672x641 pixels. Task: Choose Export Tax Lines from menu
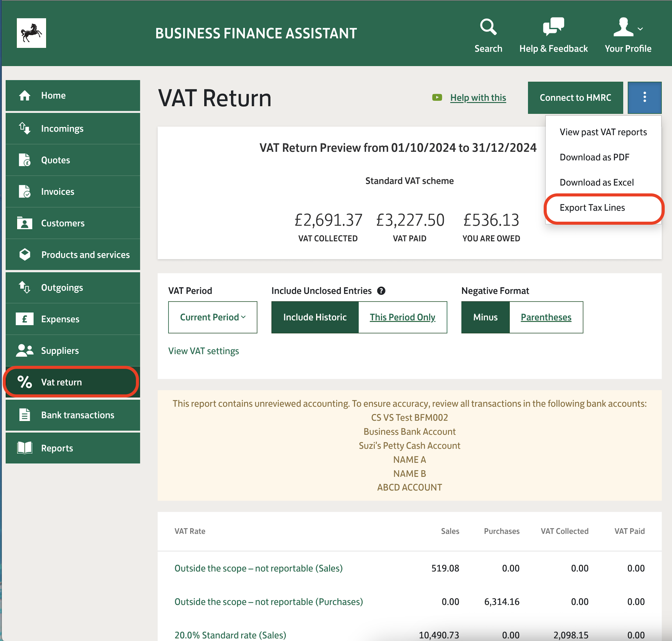coord(592,208)
